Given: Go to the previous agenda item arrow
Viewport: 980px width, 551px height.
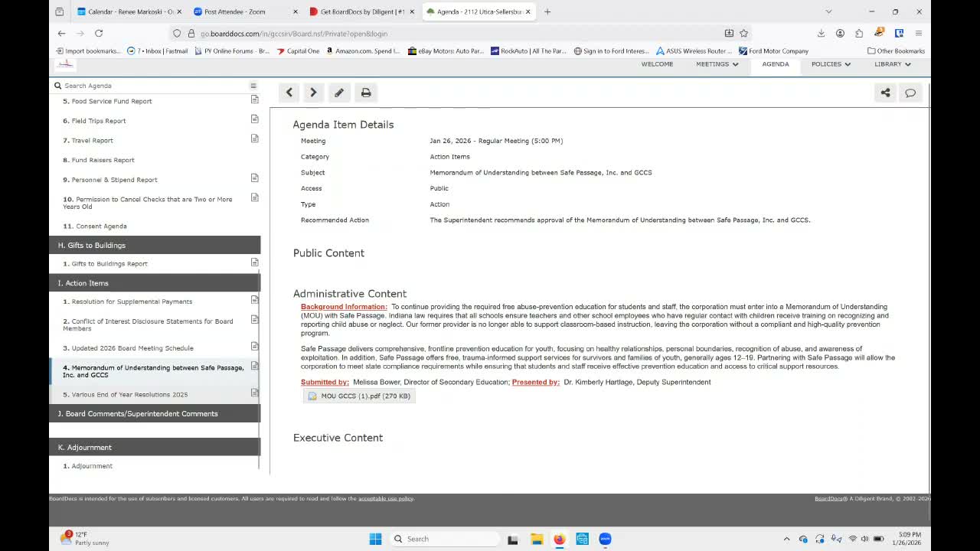Looking at the screenshot, I should pos(289,93).
